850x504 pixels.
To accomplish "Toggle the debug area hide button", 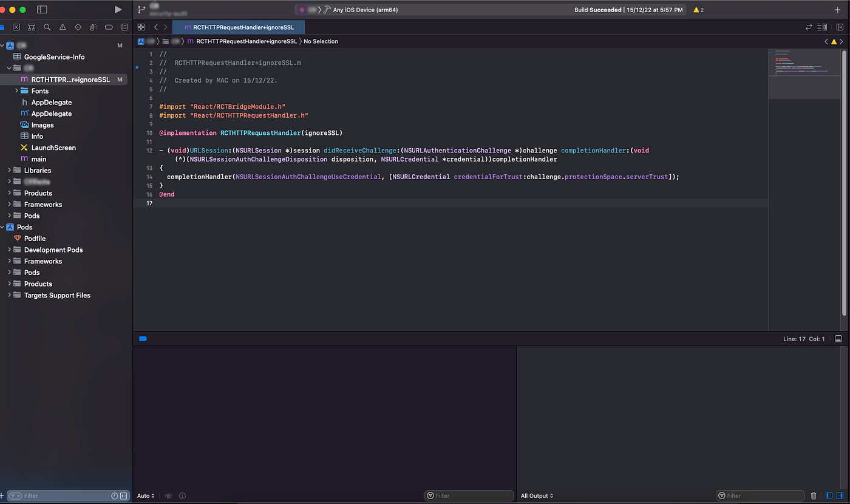I will click(838, 339).
